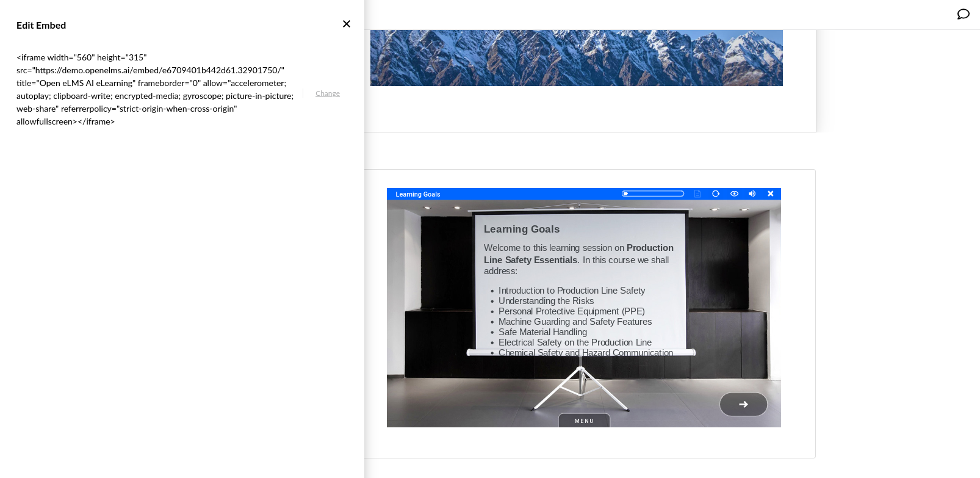
Task: Click the Learning Goals slide heading
Action: coord(522,229)
